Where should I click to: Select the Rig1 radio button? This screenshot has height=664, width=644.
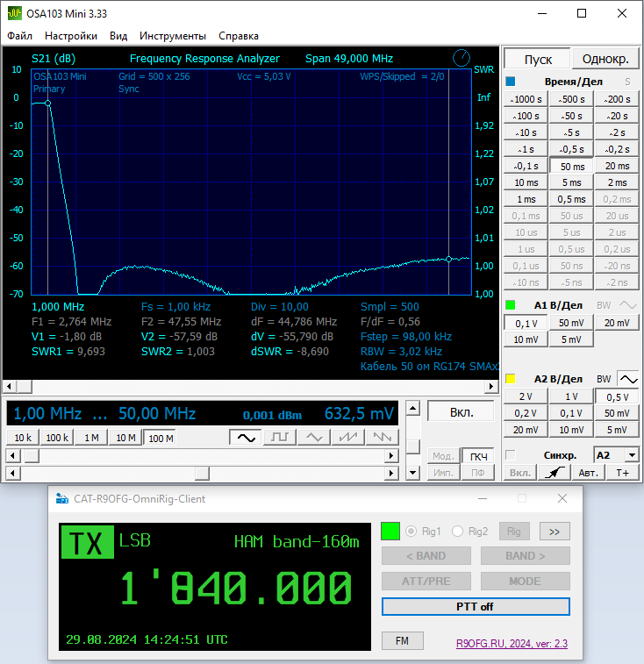[411, 531]
